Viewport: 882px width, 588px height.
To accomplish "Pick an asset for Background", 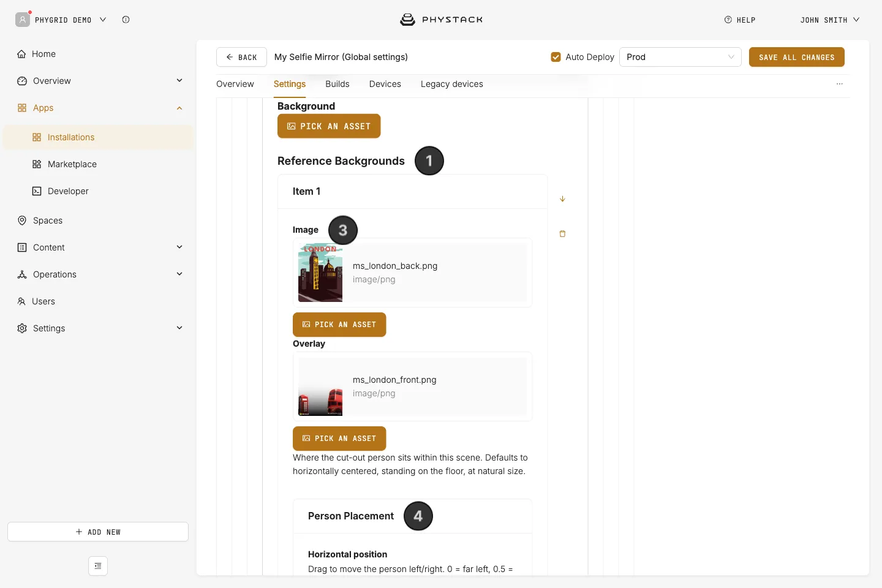I will (x=329, y=126).
